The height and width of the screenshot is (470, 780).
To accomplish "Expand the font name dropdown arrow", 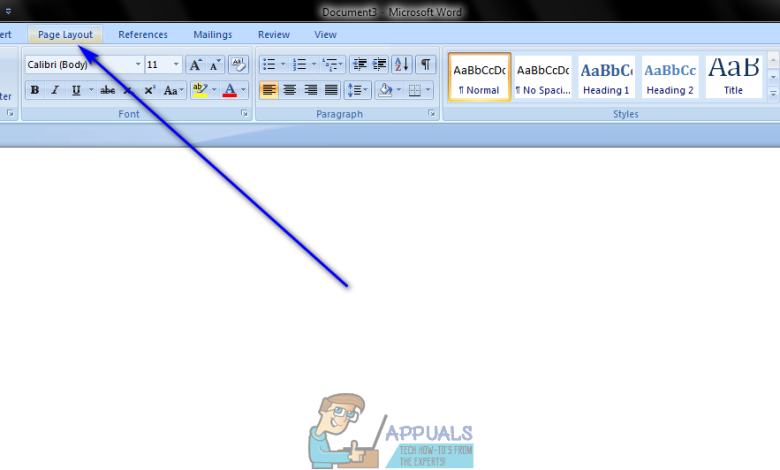I will tap(138, 65).
